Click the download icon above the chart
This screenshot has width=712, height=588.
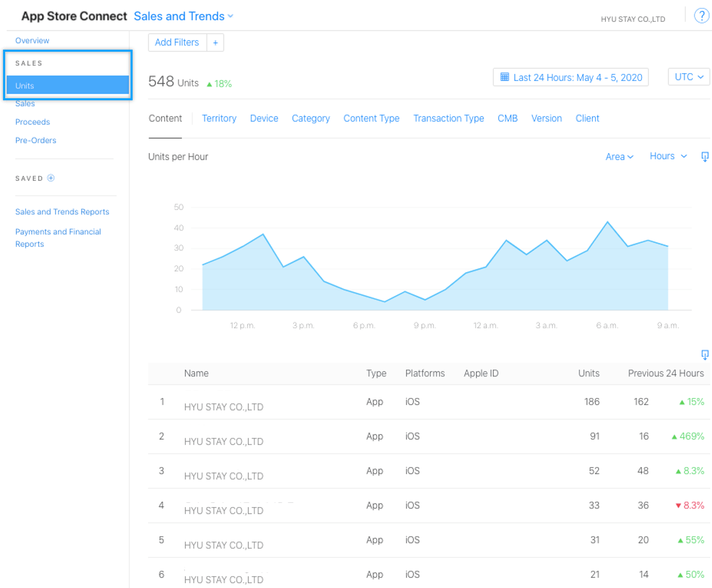coord(705,157)
